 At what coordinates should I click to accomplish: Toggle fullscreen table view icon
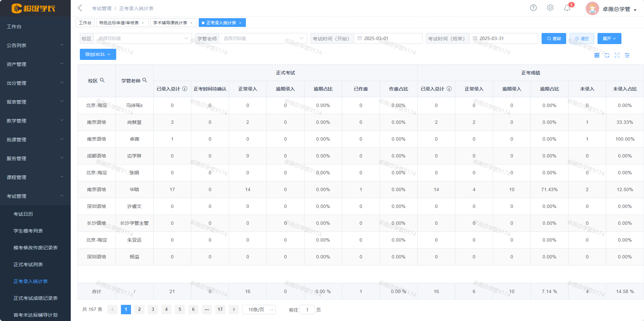[x=617, y=55]
